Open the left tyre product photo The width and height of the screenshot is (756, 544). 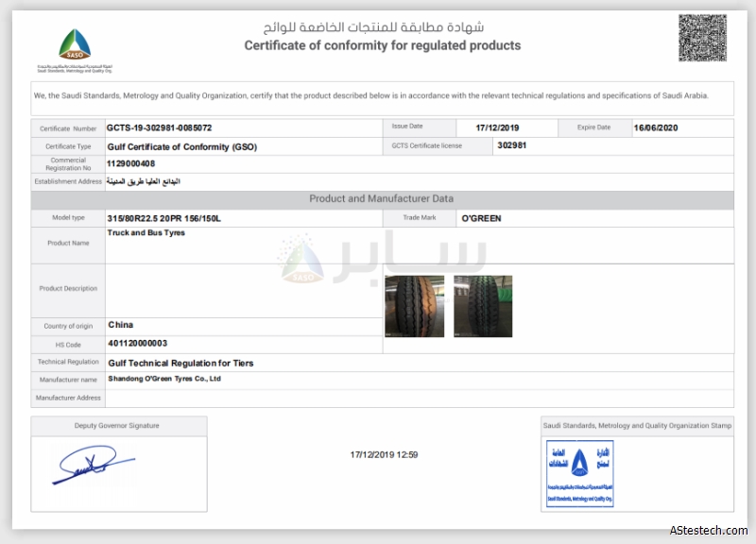pyautogui.click(x=414, y=306)
